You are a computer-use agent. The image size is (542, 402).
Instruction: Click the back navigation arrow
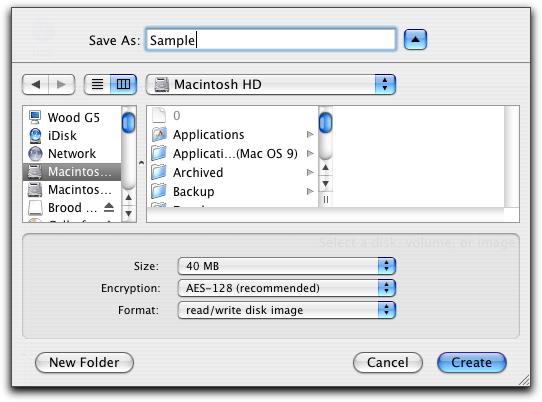pyautogui.click(x=35, y=84)
